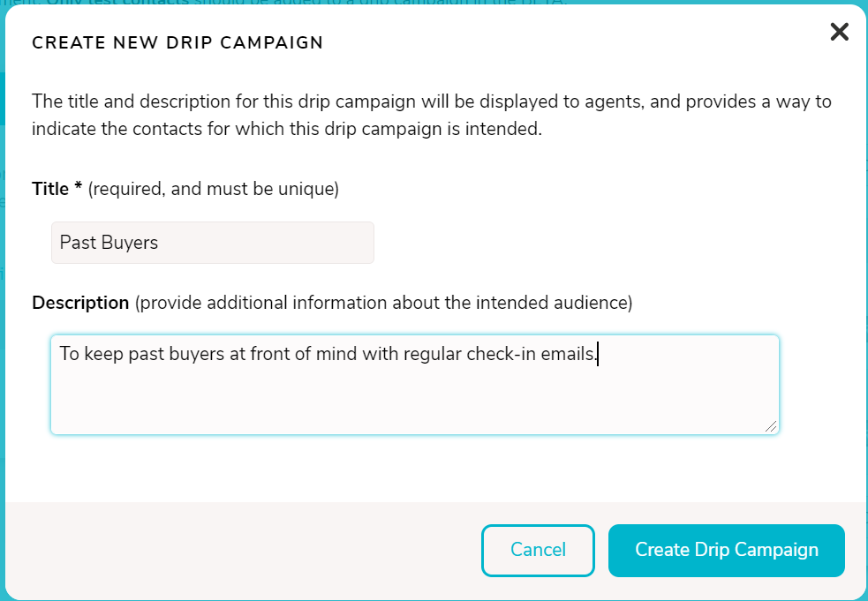This screenshot has height=601, width=868.
Task: Click the Description box resize handle
Action: tap(771, 426)
